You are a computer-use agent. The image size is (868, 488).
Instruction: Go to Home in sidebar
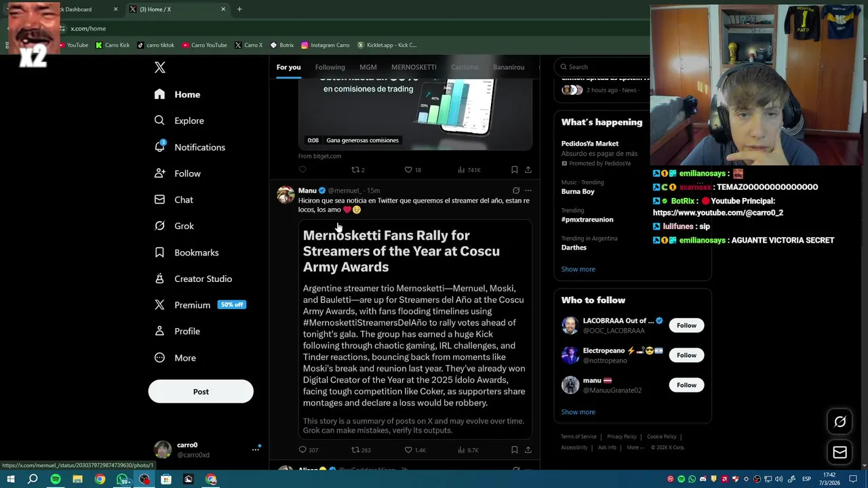click(177, 94)
